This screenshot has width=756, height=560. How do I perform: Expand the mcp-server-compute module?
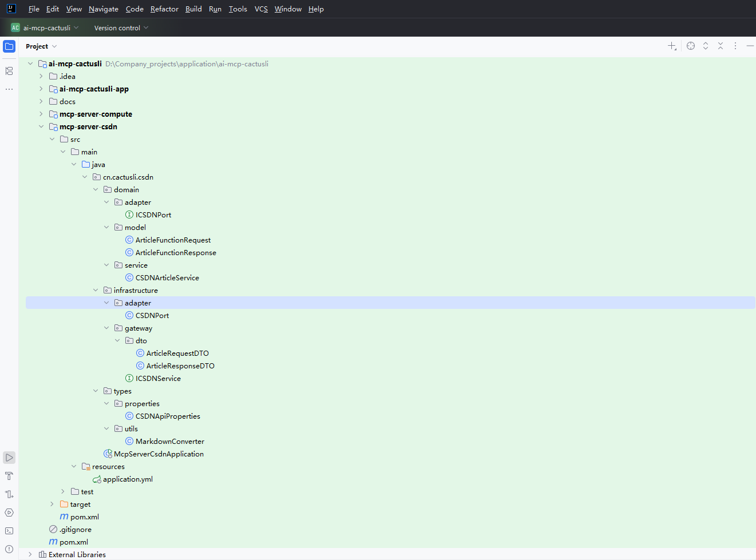[41, 114]
